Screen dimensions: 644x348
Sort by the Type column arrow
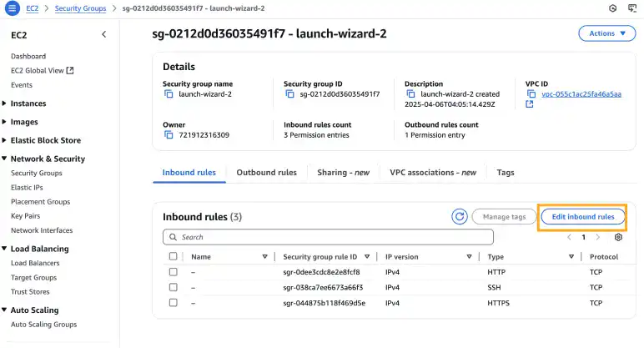click(x=571, y=257)
